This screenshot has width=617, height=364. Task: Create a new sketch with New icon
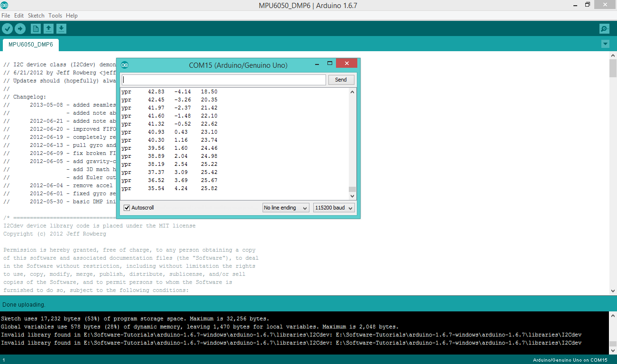(36, 29)
